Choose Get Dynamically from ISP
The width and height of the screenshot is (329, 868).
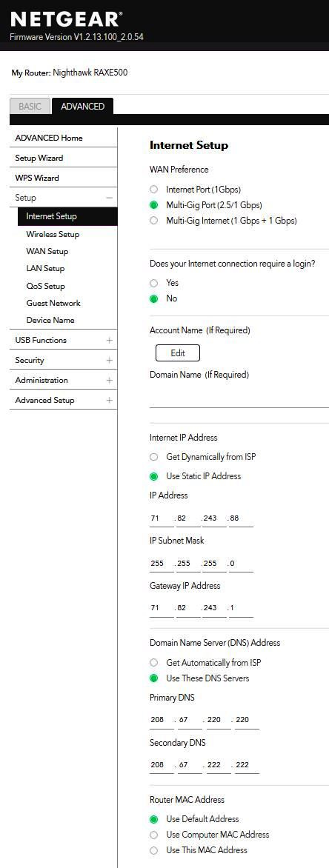click(x=154, y=457)
